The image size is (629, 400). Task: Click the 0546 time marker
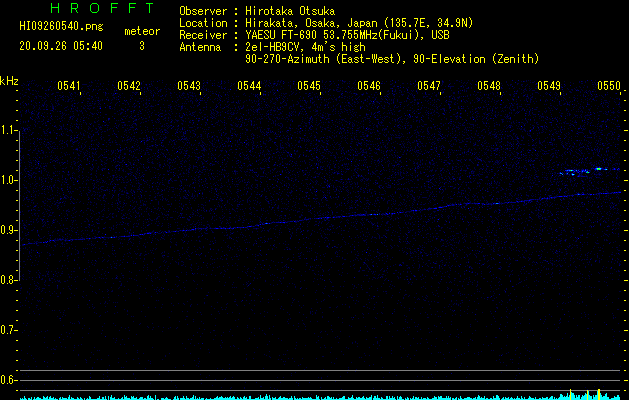tap(369, 86)
